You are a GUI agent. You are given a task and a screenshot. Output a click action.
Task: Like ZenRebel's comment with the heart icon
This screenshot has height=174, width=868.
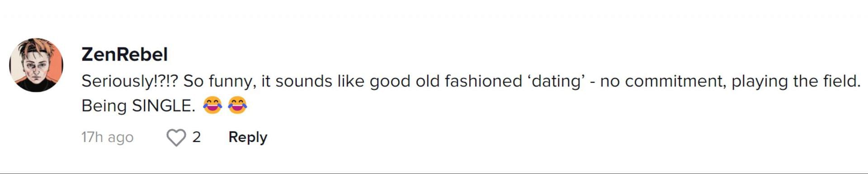point(176,137)
